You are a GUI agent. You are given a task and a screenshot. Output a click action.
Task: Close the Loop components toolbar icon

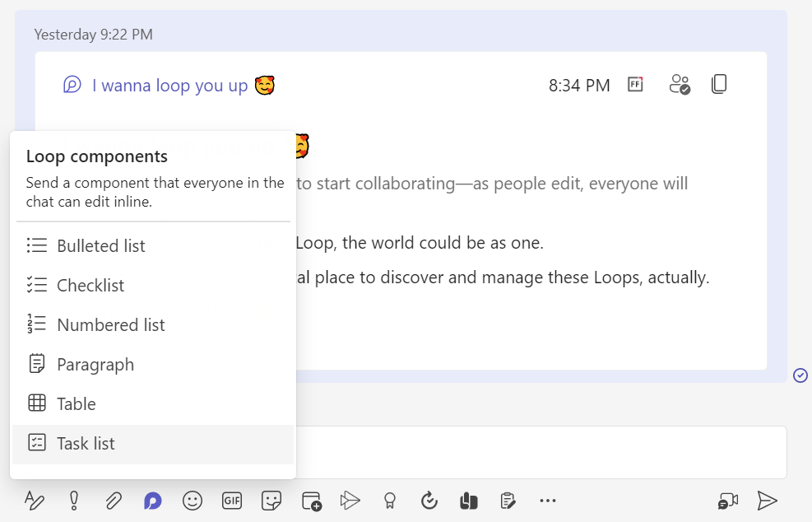153,501
